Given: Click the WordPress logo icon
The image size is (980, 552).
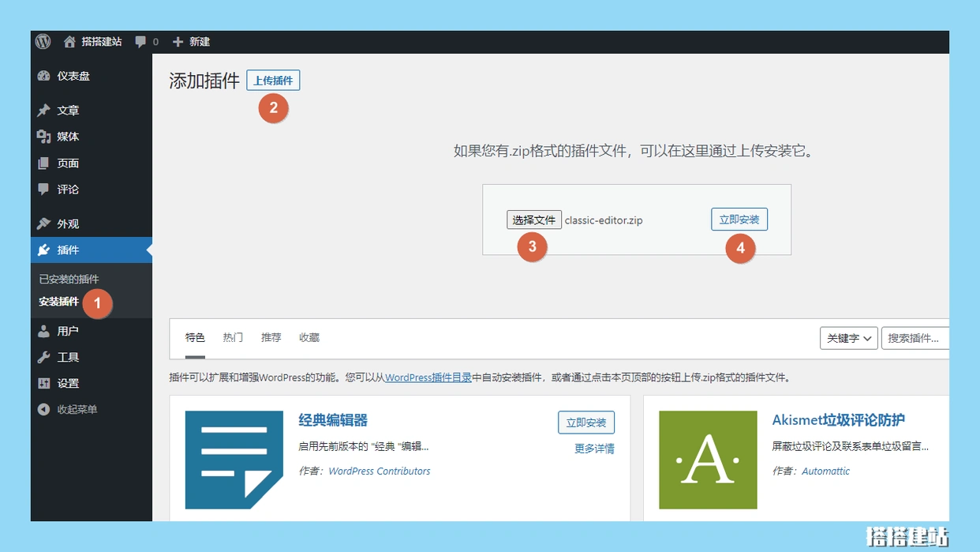Looking at the screenshot, I should [43, 42].
